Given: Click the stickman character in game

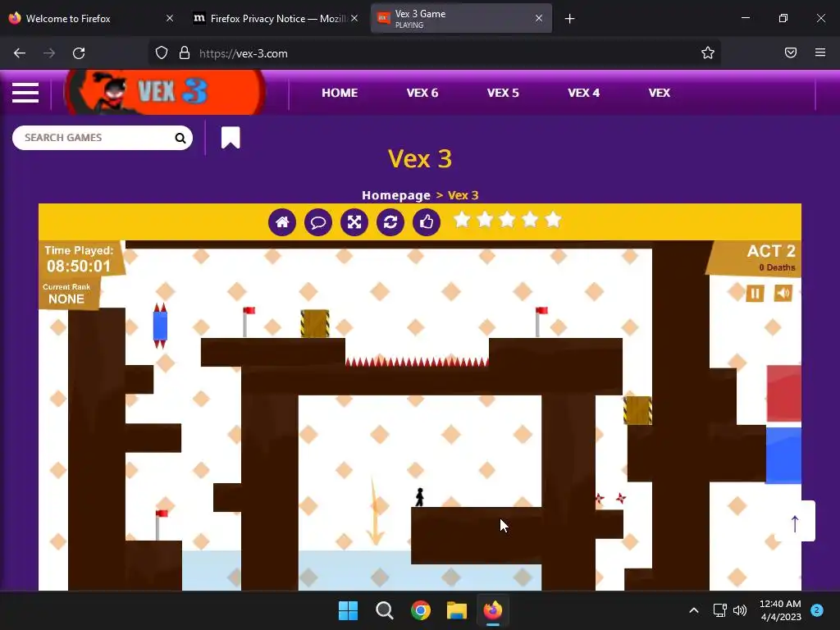Looking at the screenshot, I should tap(419, 497).
